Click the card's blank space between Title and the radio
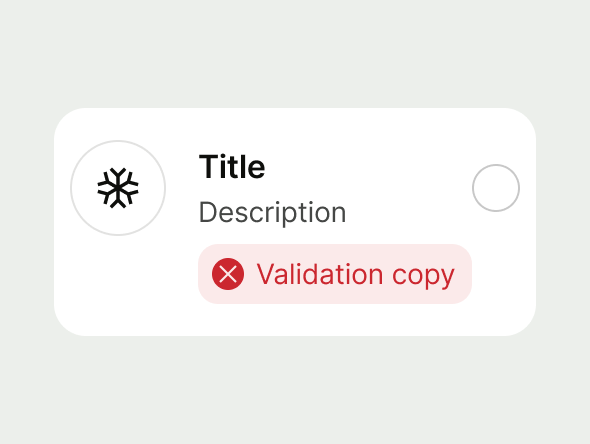 (369, 167)
